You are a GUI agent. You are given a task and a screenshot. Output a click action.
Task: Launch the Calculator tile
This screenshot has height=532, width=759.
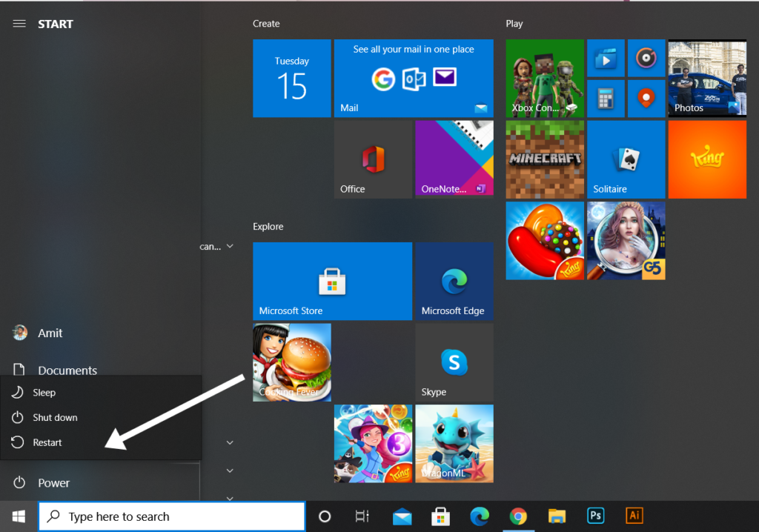606,97
